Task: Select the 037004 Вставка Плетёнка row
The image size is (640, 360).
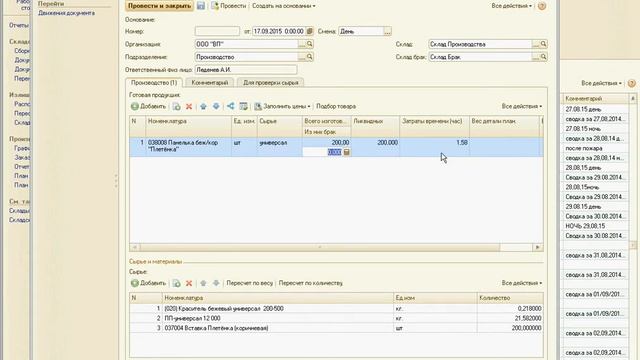Action: point(336,328)
